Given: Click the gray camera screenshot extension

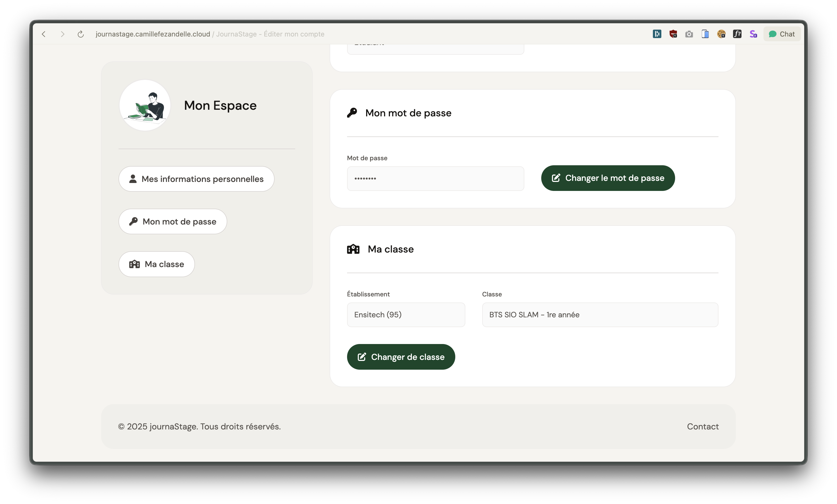Looking at the screenshot, I should tap(689, 34).
